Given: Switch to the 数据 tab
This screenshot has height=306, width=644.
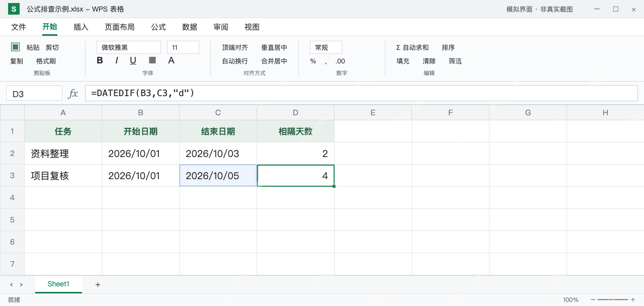Looking at the screenshot, I should (190, 27).
